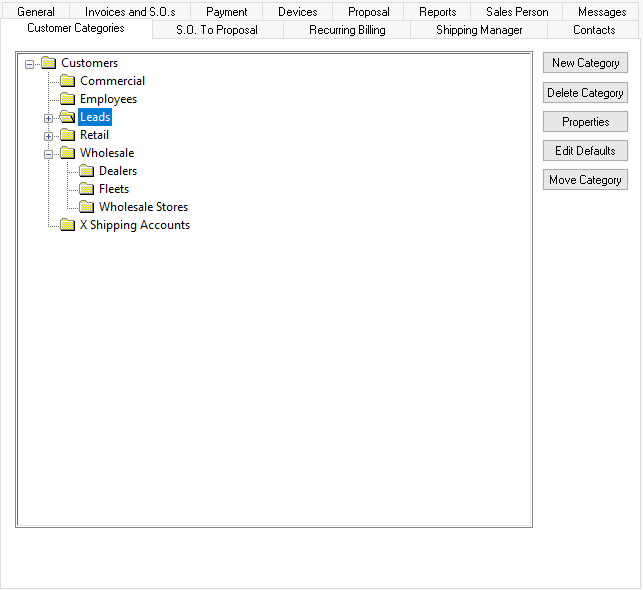Click the Customers root folder icon
The image size is (643, 590).
(48, 63)
